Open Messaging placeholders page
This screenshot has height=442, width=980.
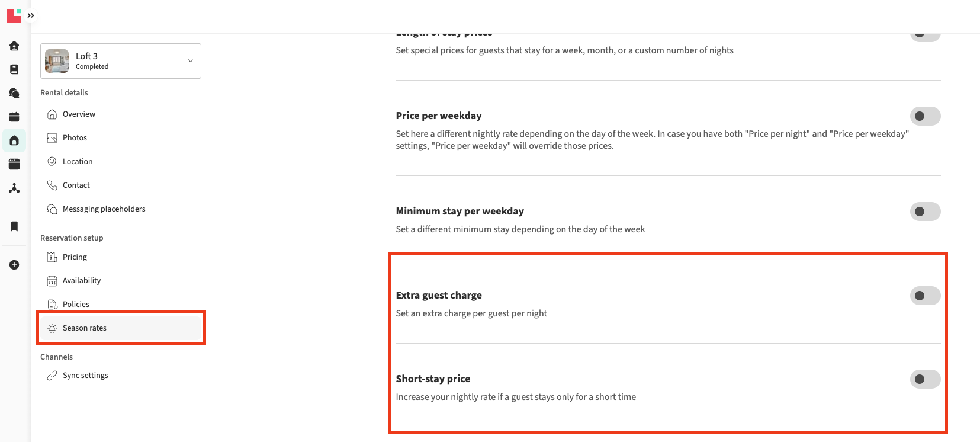104,209
